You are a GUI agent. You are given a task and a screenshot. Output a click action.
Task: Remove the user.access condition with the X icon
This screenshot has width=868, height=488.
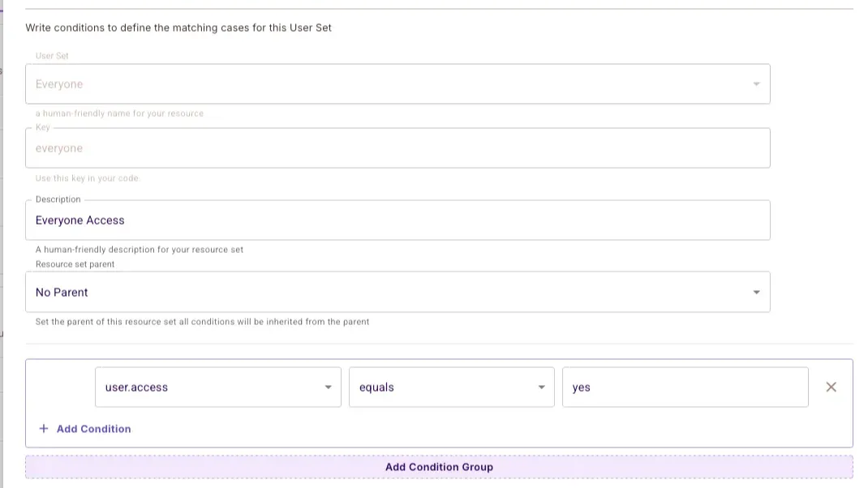831,387
